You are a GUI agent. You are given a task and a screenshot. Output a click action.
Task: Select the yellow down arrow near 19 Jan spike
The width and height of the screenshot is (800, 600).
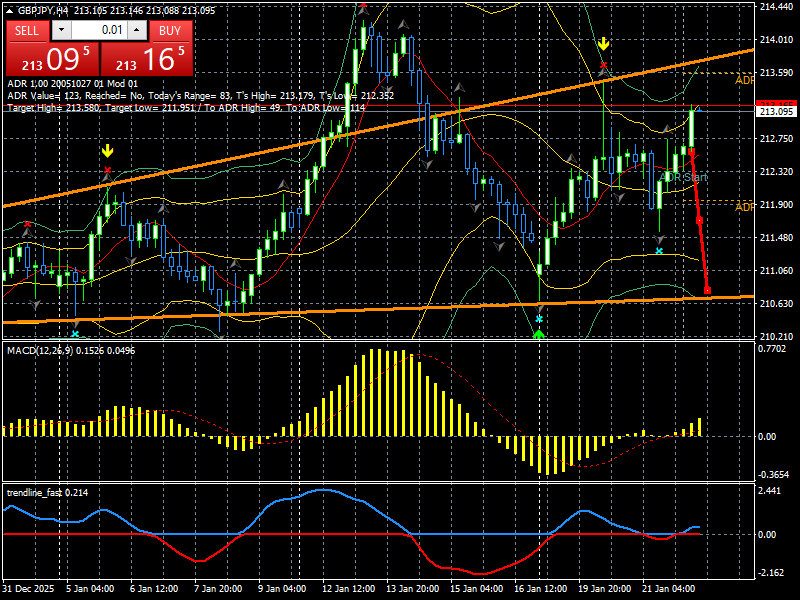click(604, 44)
